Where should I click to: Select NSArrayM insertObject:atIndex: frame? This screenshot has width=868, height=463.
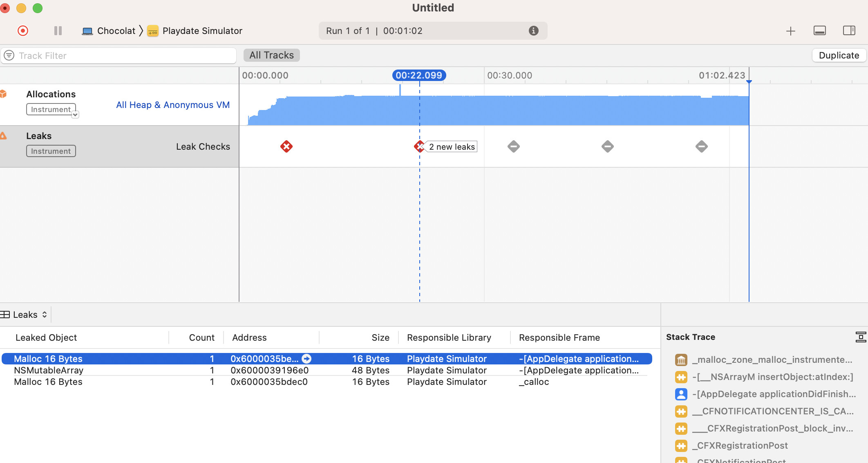click(x=764, y=377)
